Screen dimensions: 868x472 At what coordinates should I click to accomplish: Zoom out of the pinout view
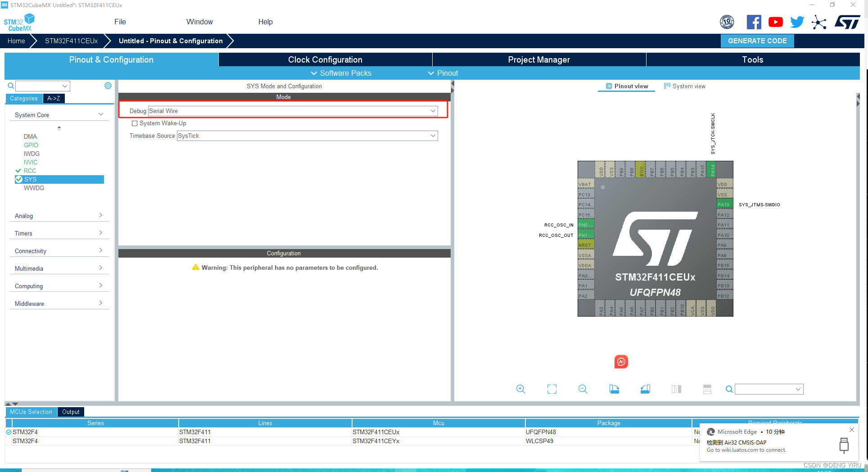583,389
